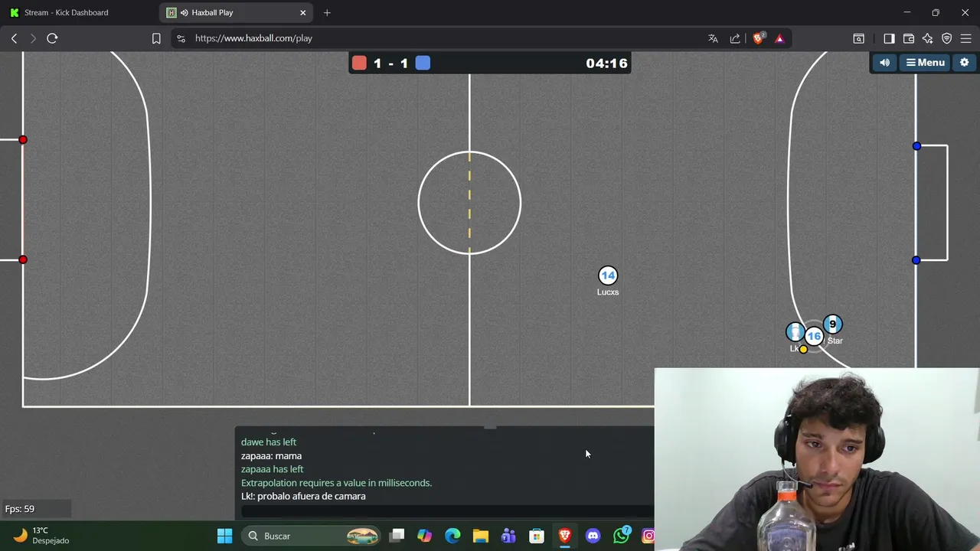Go back in browser history
The height and width of the screenshot is (551, 980).
pyautogui.click(x=14, y=38)
